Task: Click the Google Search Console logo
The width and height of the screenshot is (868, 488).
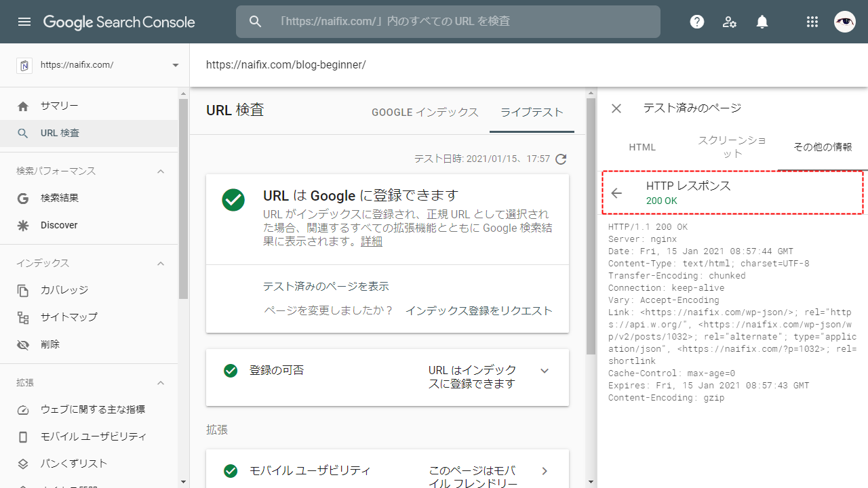Action: coord(119,22)
